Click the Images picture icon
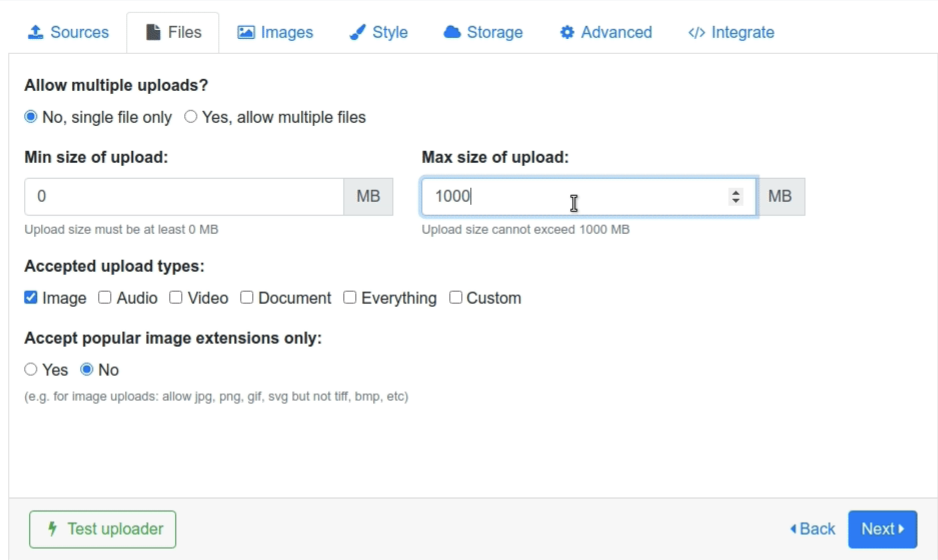This screenshot has width=938, height=560. pos(246,32)
